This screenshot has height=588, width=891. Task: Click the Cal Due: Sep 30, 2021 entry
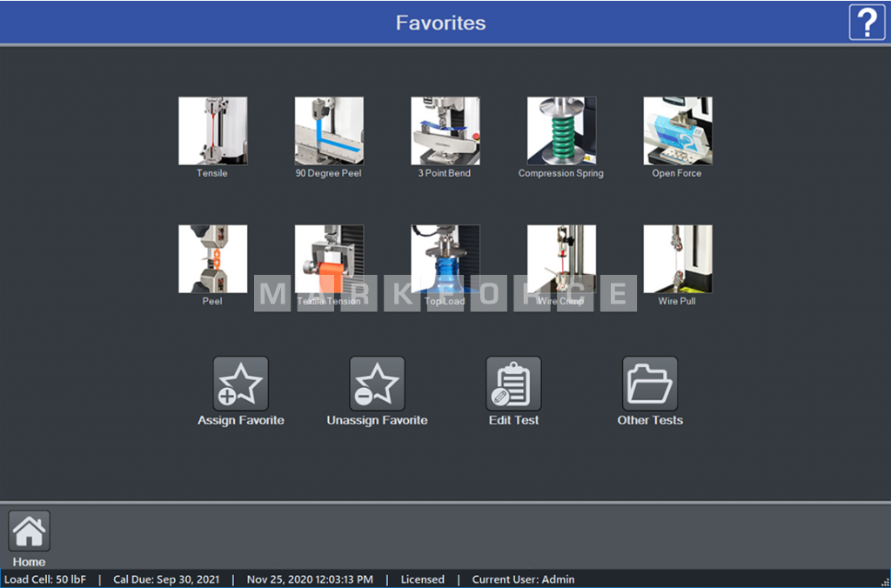click(166, 579)
